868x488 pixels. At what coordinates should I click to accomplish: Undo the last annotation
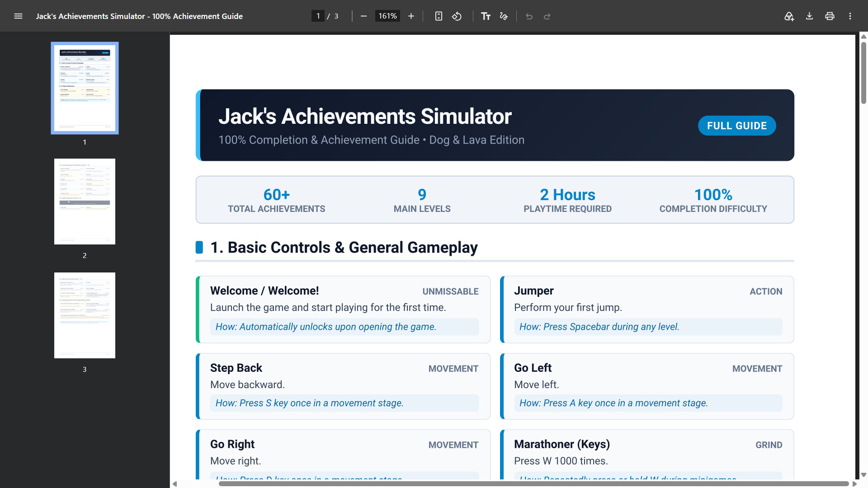529,16
